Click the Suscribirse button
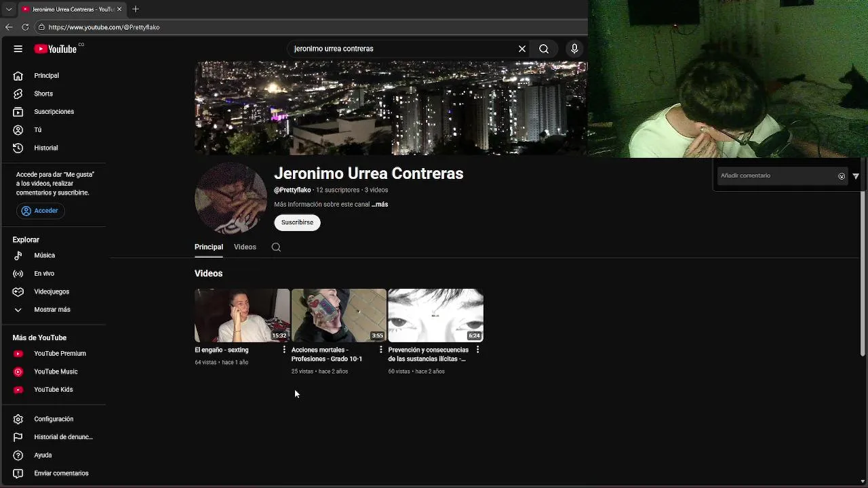 click(x=297, y=222)
